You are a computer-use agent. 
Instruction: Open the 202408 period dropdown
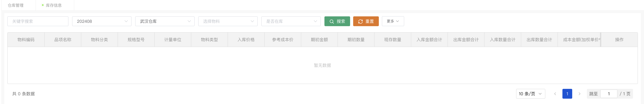coord(102,21)
